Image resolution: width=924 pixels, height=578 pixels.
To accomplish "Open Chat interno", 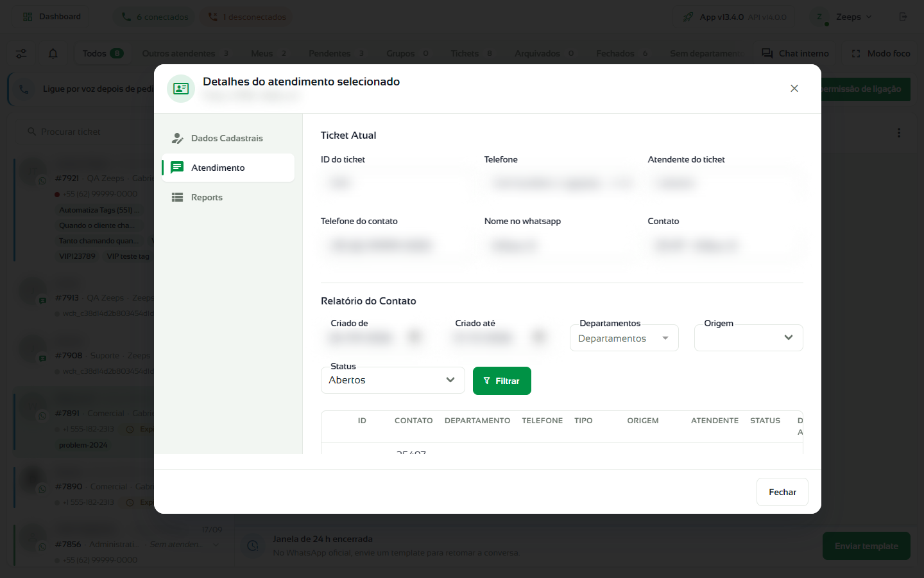I will point(795,53).
